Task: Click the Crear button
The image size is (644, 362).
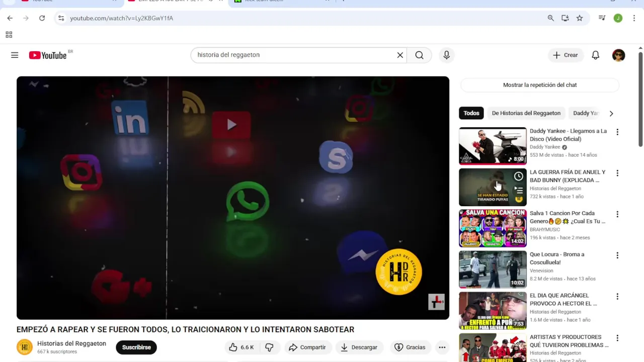Action: (566, 55)
